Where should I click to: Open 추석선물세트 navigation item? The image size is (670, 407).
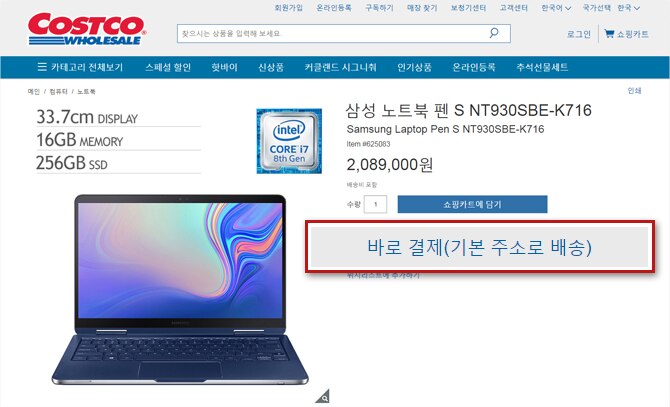pos(542,67)
